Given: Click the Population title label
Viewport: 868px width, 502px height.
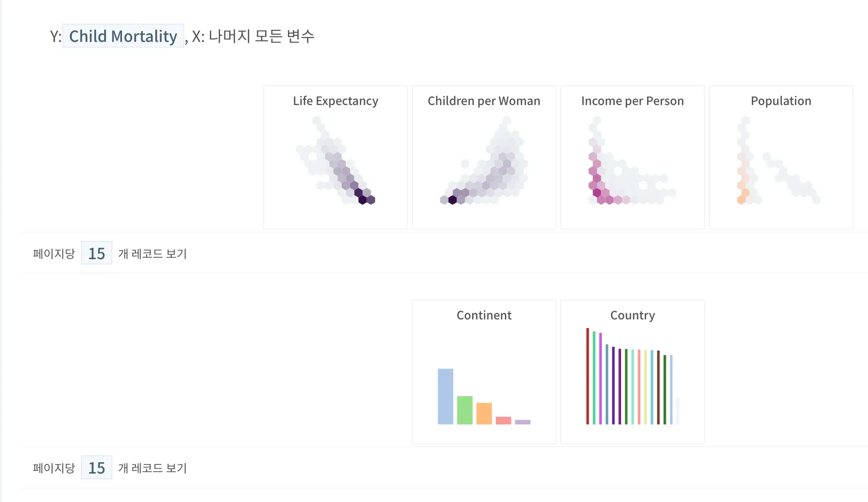Looking at the screenshot, I should coord(781,101).
